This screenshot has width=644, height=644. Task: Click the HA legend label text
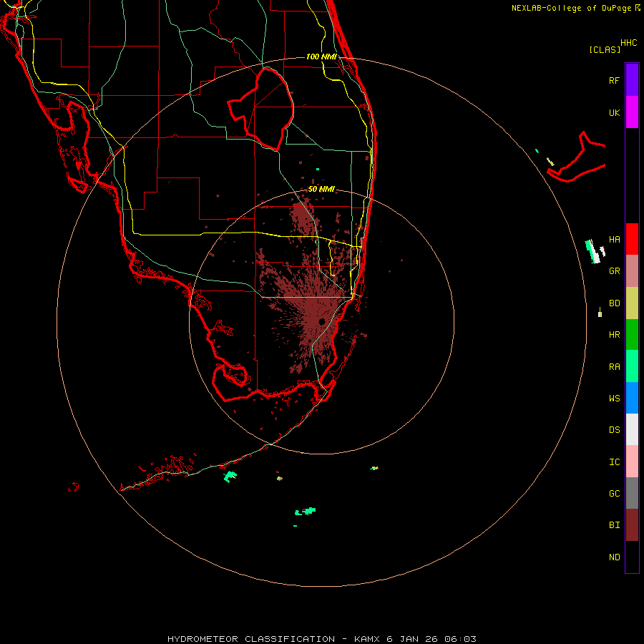point(614,240)
